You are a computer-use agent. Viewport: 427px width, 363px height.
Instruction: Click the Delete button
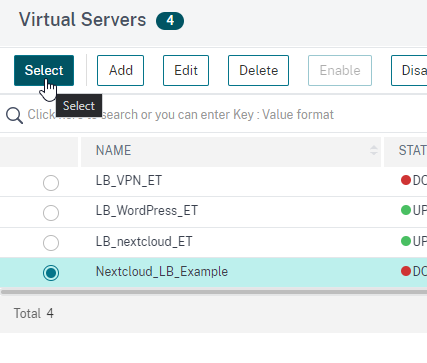[258, 70]
